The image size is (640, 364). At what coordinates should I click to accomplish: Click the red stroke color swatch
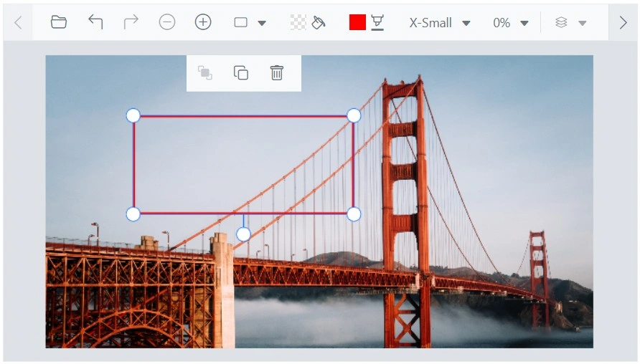point(357,22)
